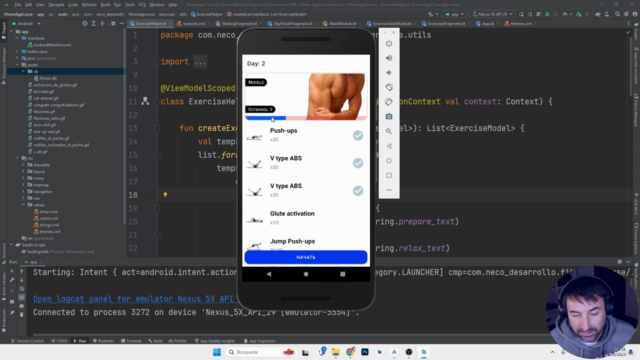Open the app run configuration dropdown

[x=455, y=14]
